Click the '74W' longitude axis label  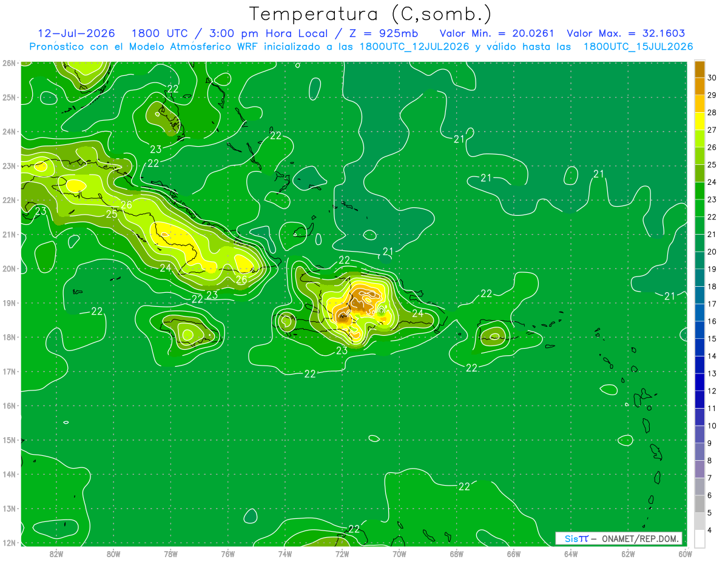pyautogui.click(x=285, y=554)
